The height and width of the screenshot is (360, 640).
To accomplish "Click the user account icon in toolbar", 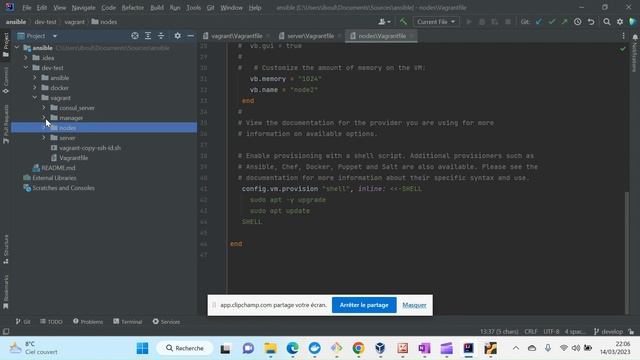I will pyautogui.click(x=384, y=22).
